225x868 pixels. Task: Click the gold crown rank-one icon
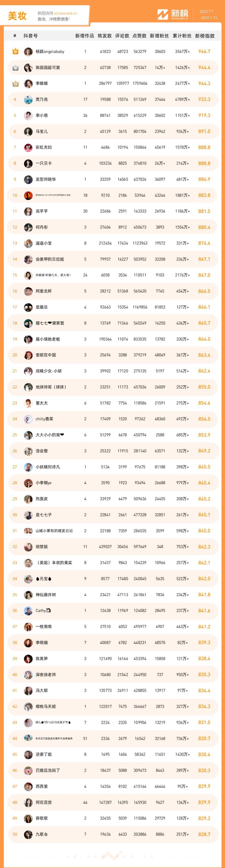pos(15,52)
